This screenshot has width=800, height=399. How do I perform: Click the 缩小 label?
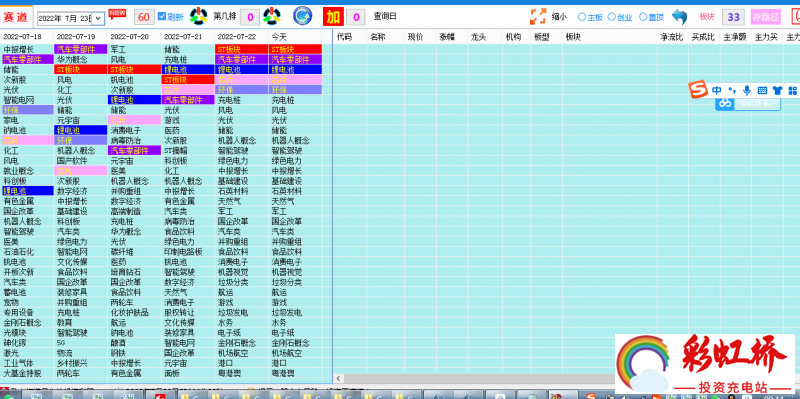(x=559, y=16)
